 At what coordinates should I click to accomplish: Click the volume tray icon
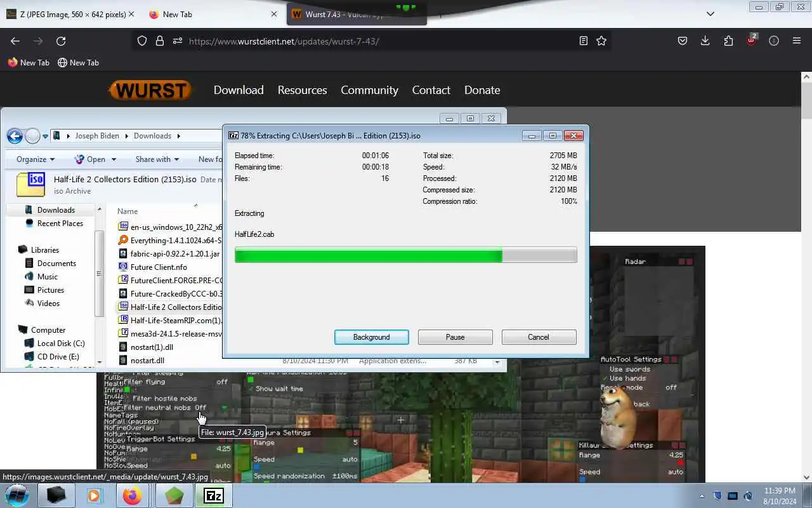(x=748, y=496)
